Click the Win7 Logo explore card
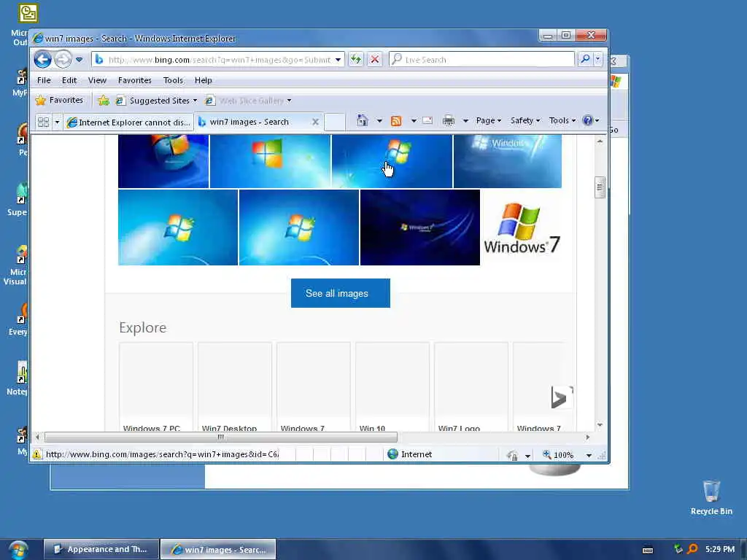The height and width of the screenshot is (560, 747). pyautogui.click(x=471, y=386)
